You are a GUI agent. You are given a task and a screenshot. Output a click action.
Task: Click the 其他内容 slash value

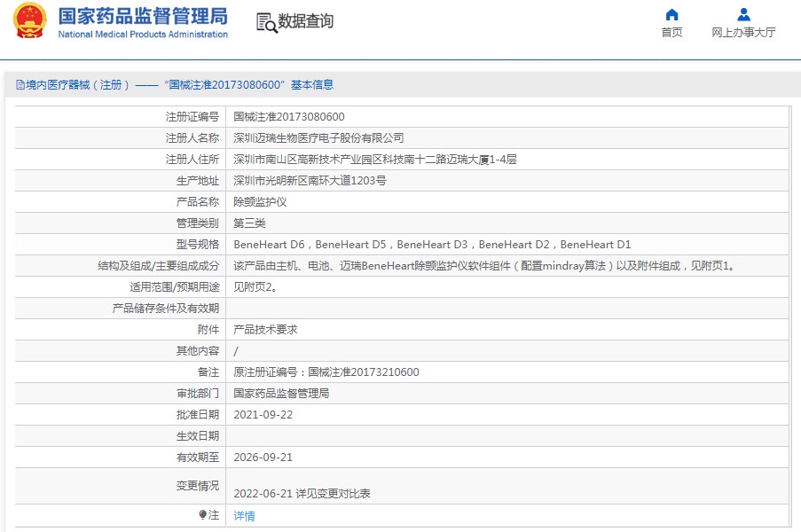click(x=235, y=351)
